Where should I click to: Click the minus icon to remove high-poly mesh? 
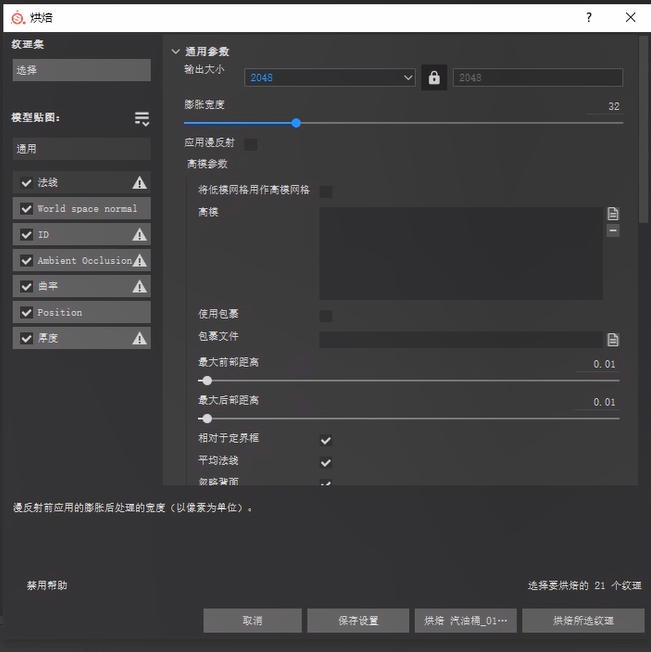pos(613,230)
